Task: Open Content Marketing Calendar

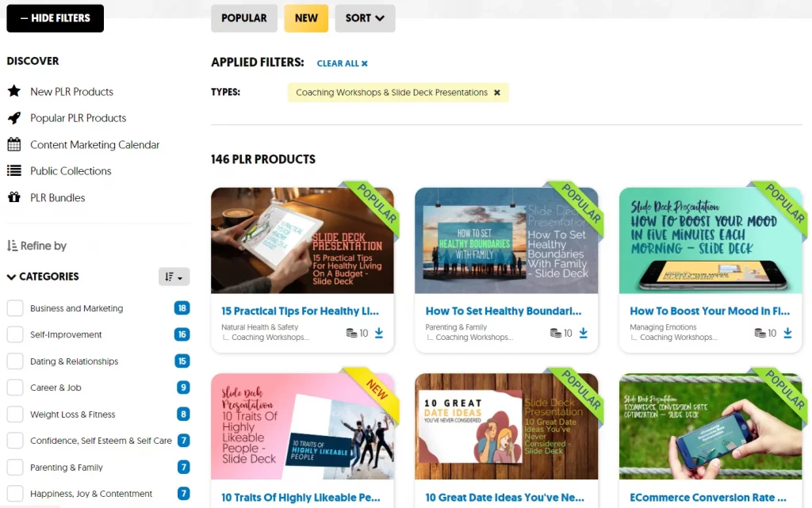Action: (95, 145)
